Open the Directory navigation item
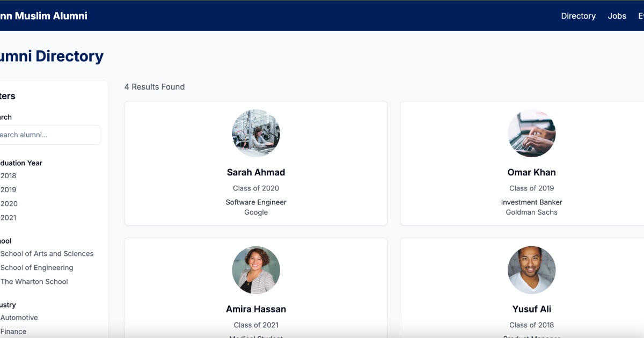 [578, 16]
